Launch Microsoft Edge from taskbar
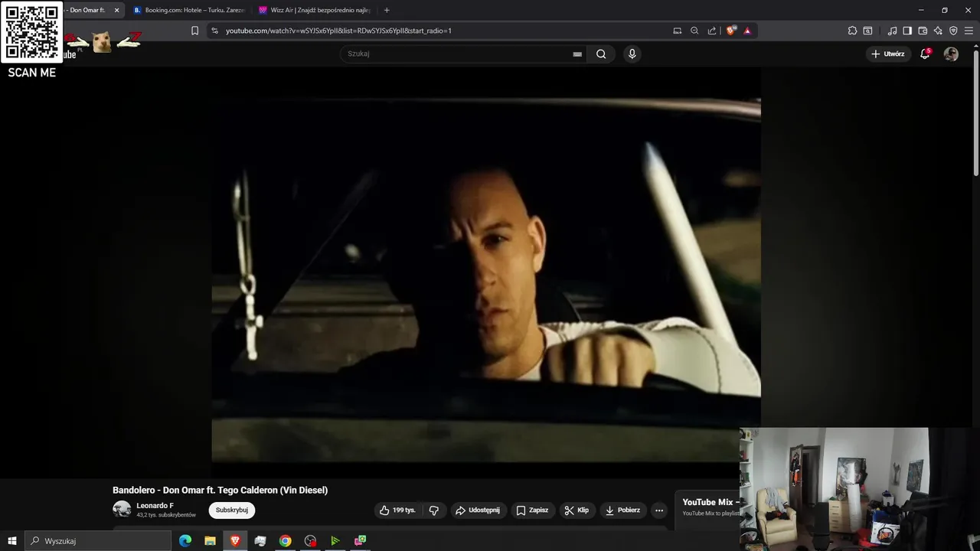Screen dimensions: 980x551 point(185,541)
